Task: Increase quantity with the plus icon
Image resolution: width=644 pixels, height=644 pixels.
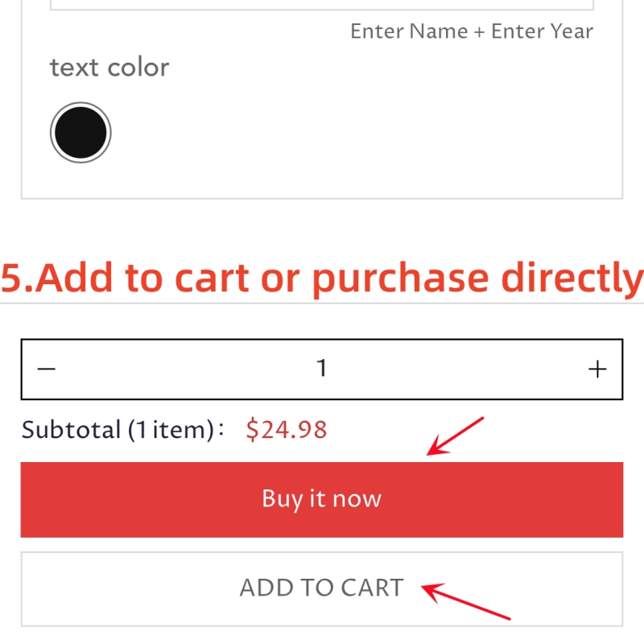Action: tap(597, 369)
